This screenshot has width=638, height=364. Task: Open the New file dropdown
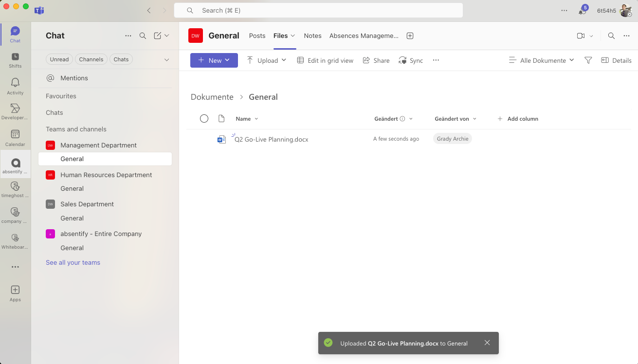pyautogui.click(x=214, y=60)
